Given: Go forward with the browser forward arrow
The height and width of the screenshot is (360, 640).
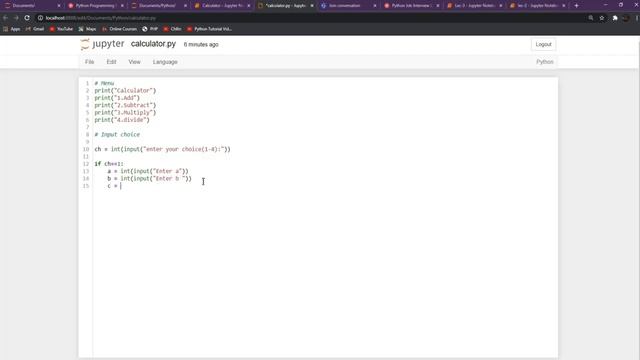Looking at the screenshot, I should [16, 18].
